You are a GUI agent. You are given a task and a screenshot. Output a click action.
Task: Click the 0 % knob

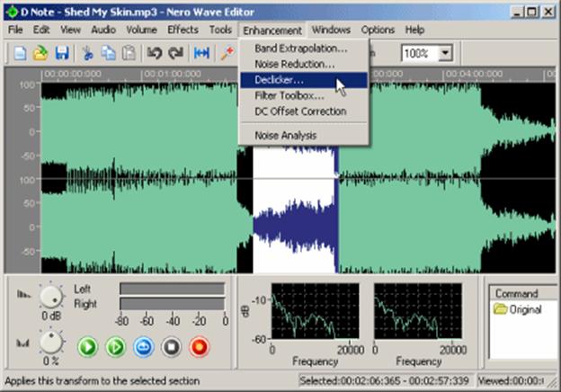51,343
